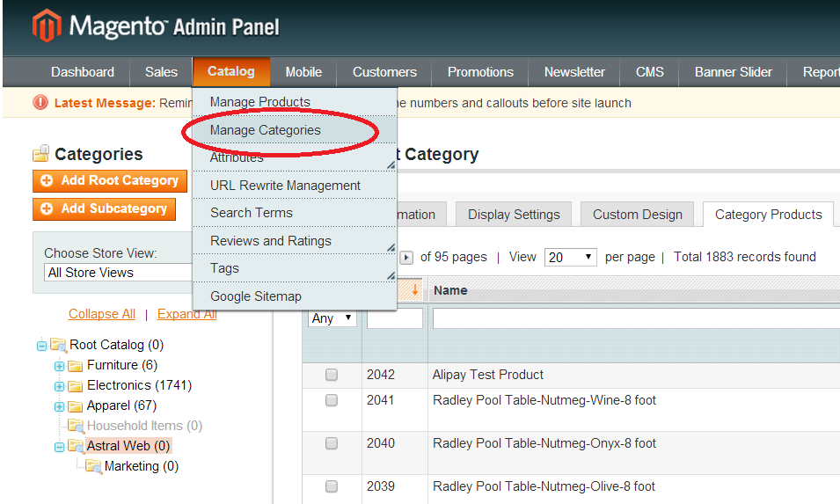The width and height of the screenshot is (840, 504).
Task: Click the Magento logo icon
Action: (47, 26)
